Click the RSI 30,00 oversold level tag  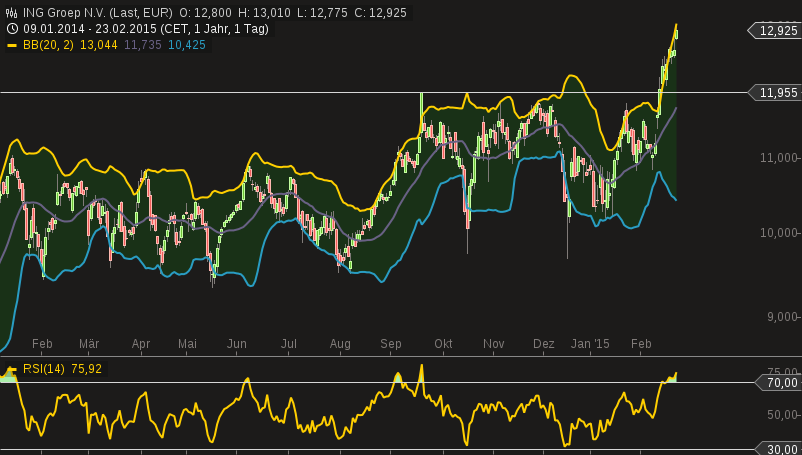780,449
